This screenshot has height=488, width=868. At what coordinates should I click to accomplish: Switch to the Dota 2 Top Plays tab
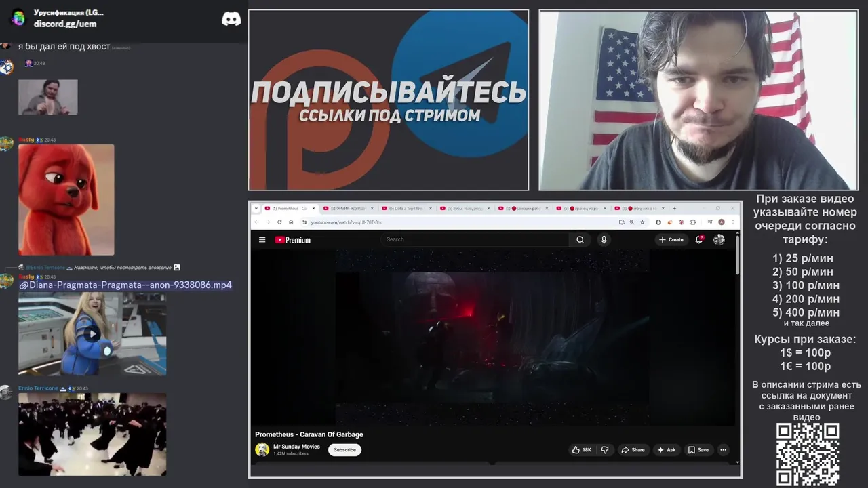tap(406, 208)
